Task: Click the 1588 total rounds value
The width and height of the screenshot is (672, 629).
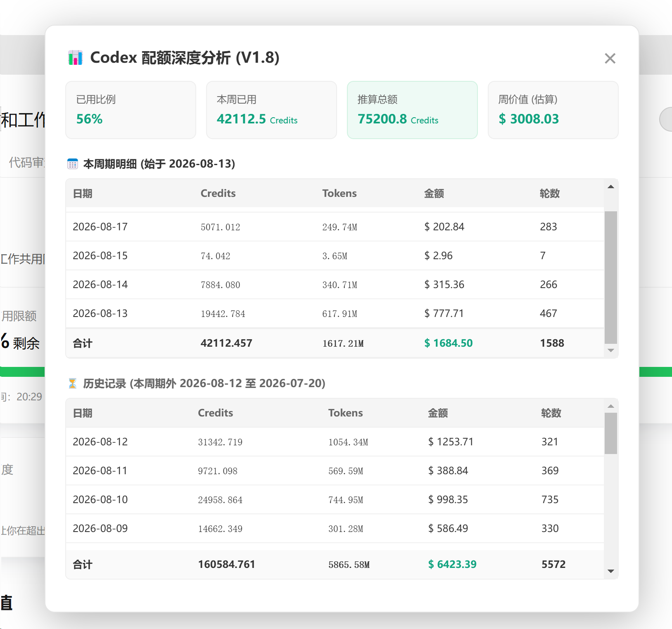Action: click(x=552, y=343)
